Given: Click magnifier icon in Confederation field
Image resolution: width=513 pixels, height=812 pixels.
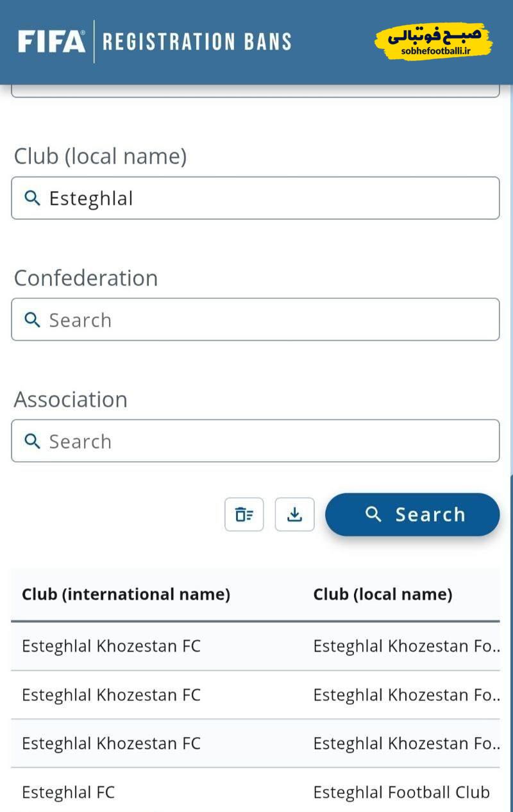Looking at the screenshot, I should [x=32, y=319].
